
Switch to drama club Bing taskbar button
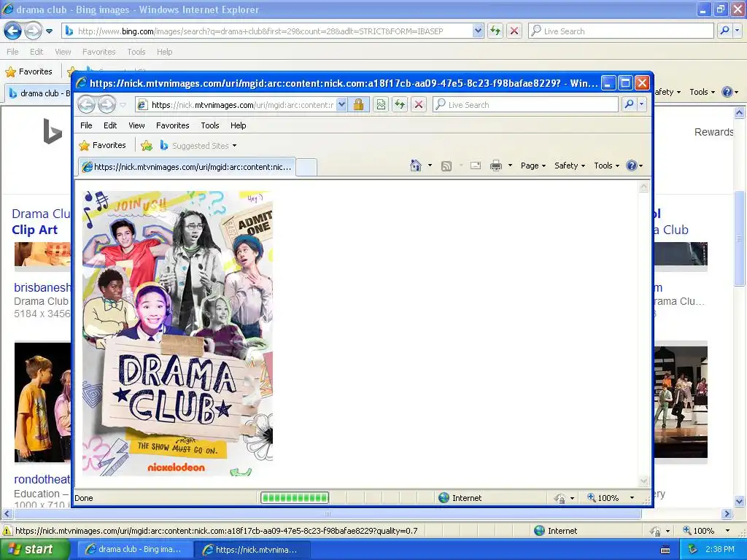coord(133,549)
